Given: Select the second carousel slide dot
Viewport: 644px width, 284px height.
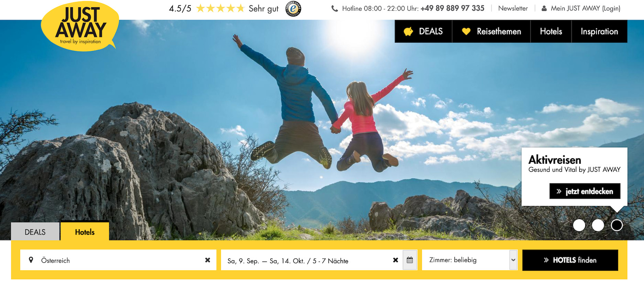Looking at the screenshot, I should tap(598, 225).
